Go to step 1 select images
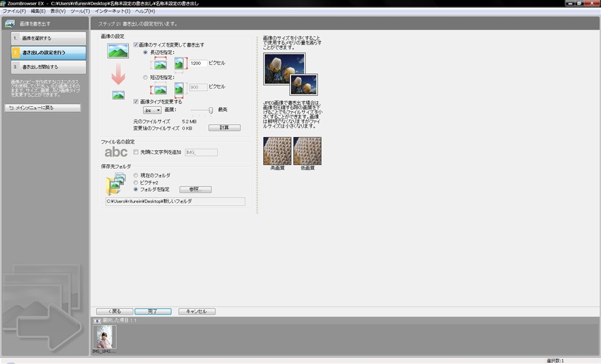 point(48,38)
